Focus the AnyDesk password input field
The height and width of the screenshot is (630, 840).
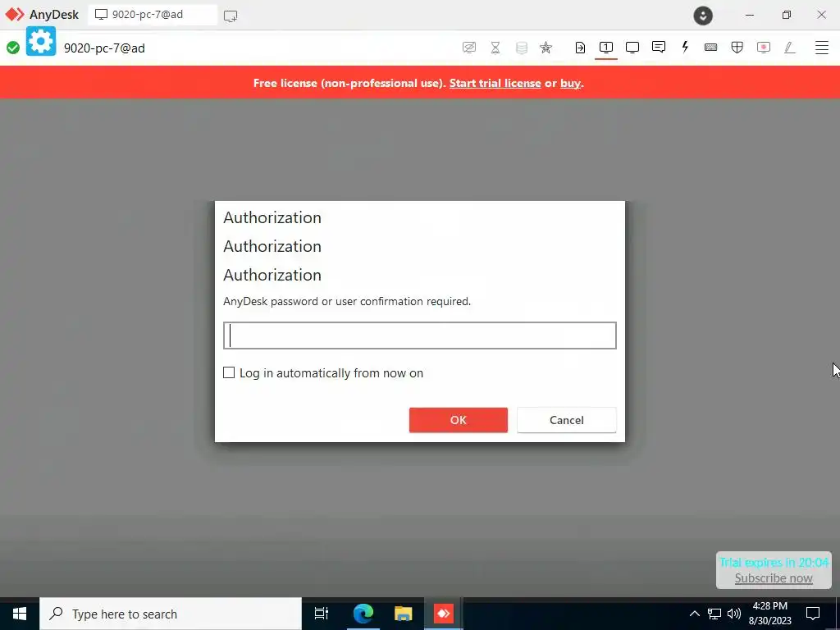419,336
